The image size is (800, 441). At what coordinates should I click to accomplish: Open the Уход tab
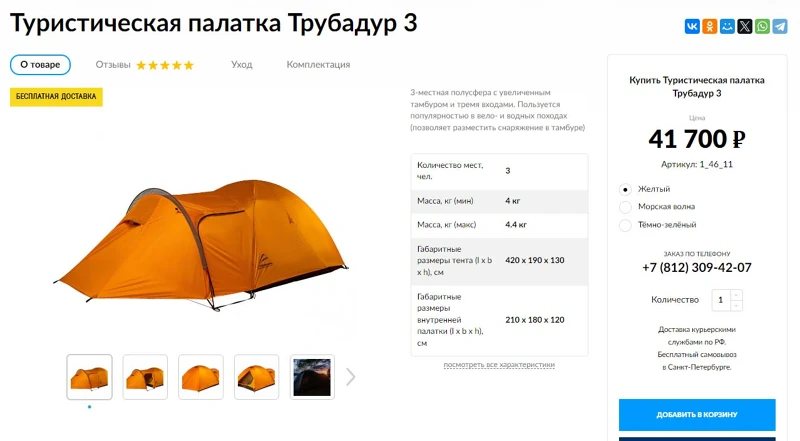point(241,65)
